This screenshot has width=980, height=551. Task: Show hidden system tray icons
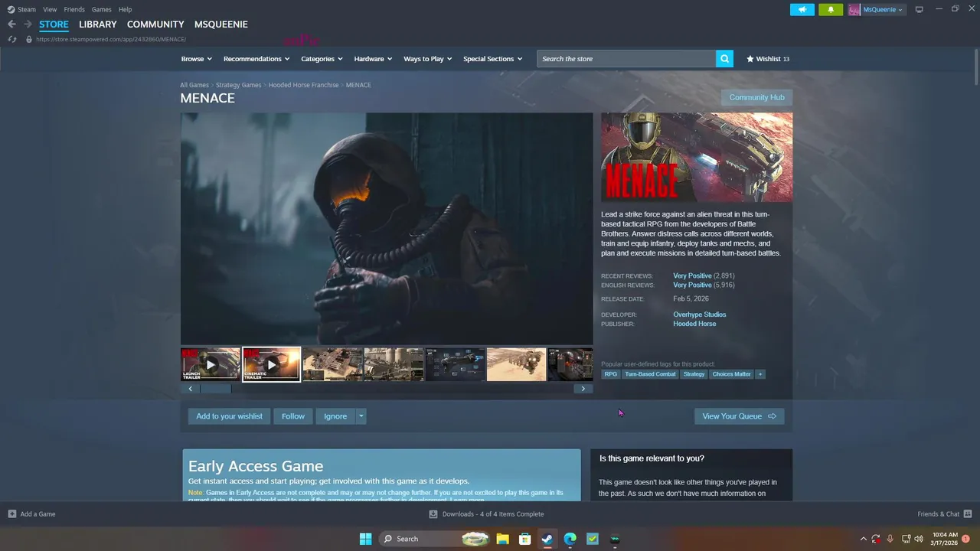[864, 539]
